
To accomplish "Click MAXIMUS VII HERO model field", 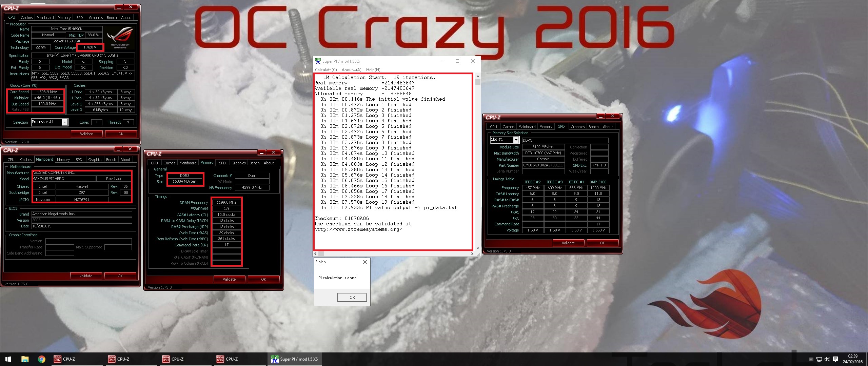I will (64, 179).
